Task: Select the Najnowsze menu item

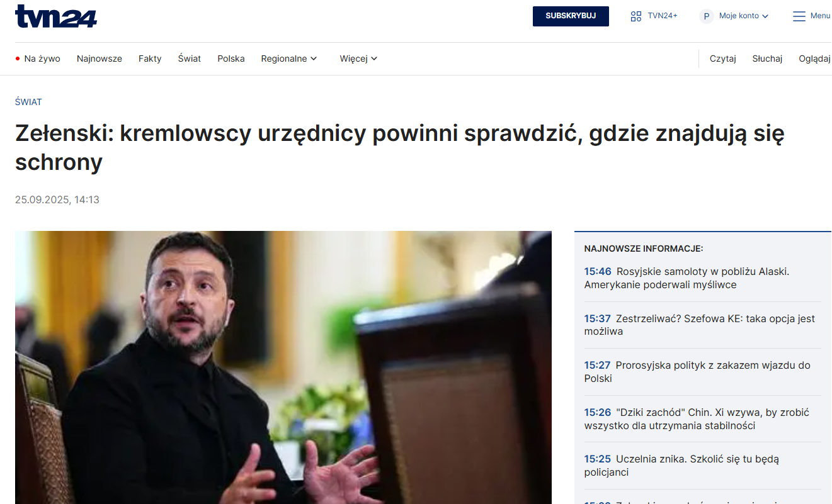Action: click(x=100, y=59)
